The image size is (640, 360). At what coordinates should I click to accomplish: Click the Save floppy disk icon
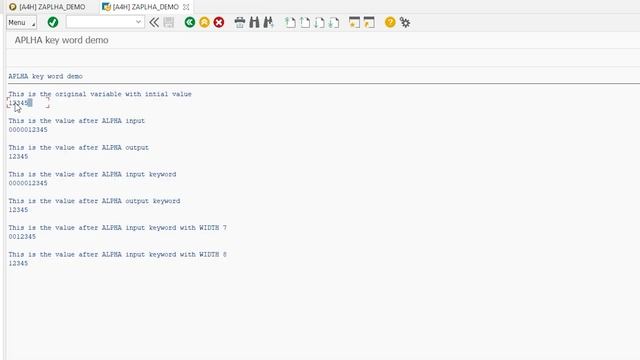click(x=169, y=22)
